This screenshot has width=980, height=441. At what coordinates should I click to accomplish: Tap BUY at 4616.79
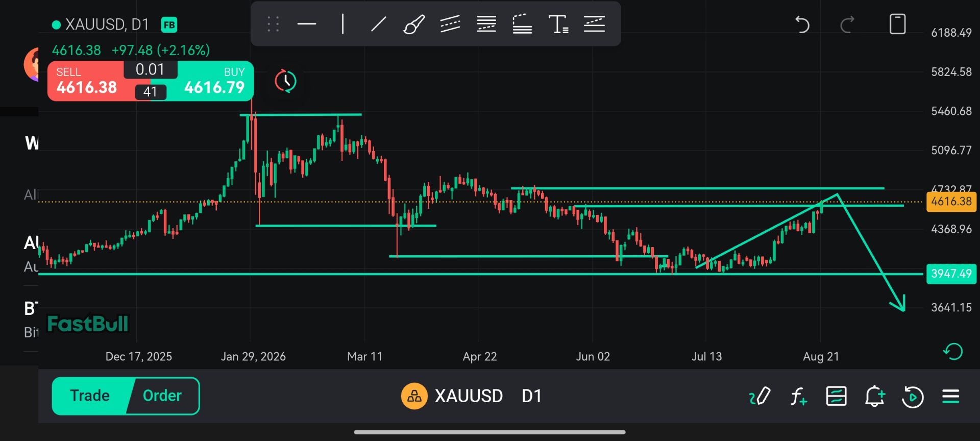[214, 81]
